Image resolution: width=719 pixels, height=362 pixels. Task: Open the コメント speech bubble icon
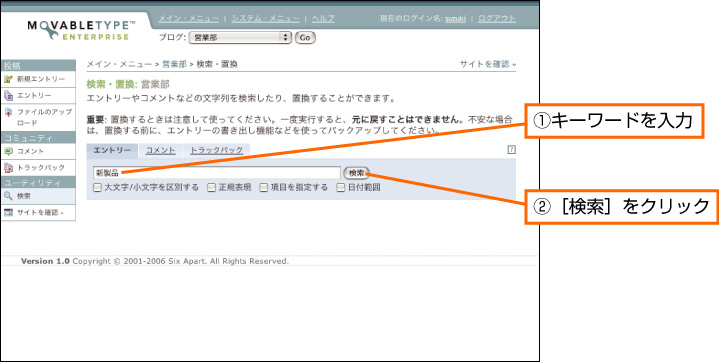(x=8, y=151)
